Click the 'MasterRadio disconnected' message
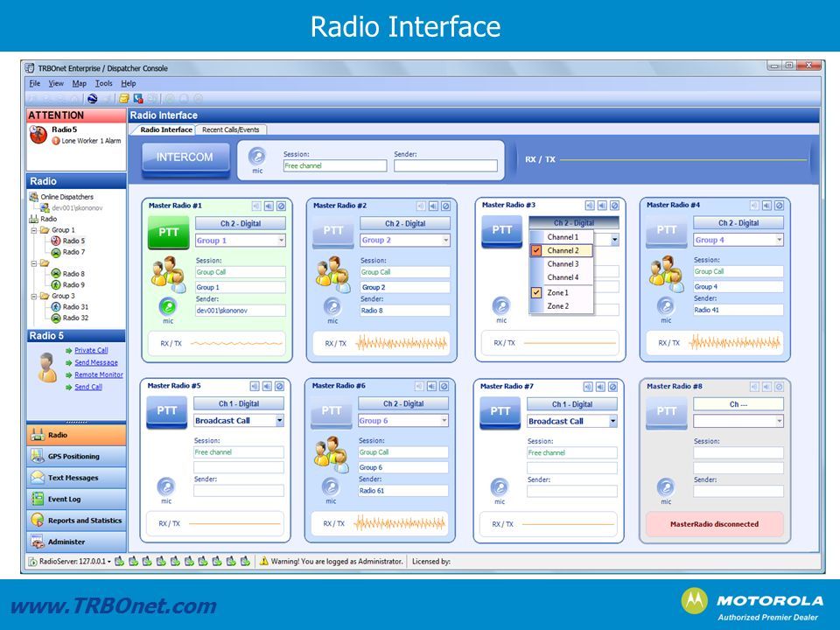 click(x=714, y=524)
